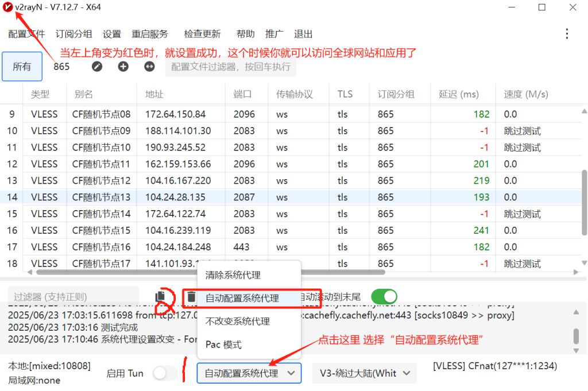Click the log panel scroll-down arrow
This screenshot has width=588, height=391.
tap(577, 351)
